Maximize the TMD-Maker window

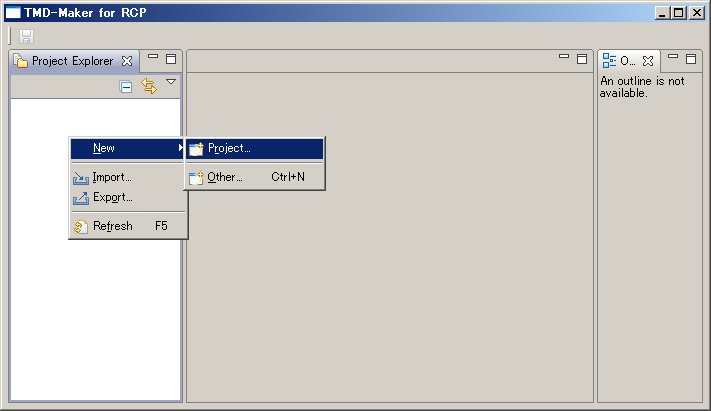679,13
